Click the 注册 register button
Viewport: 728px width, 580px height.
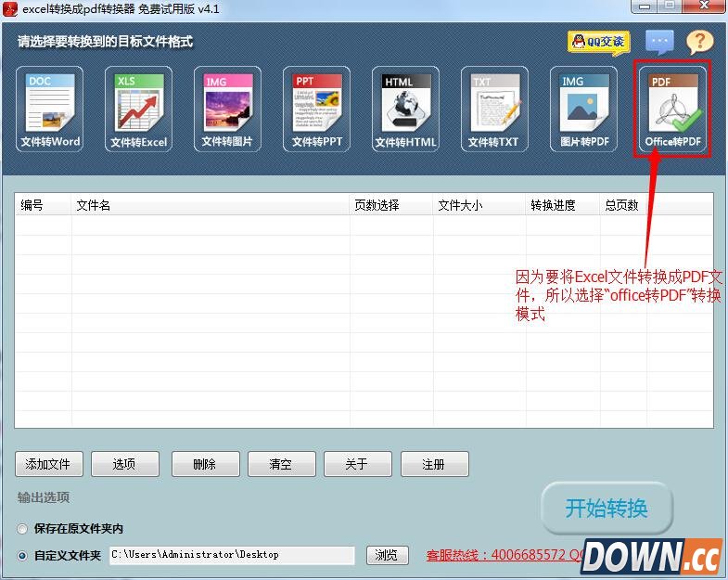pos(435,464)
